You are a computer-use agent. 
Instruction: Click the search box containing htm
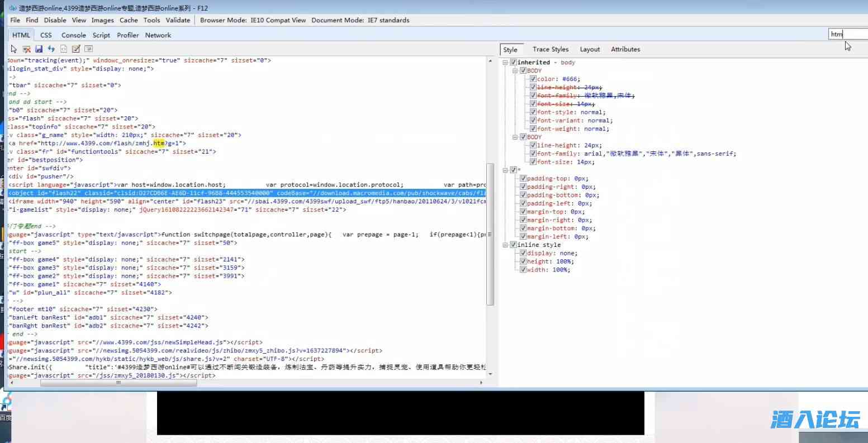846,34
